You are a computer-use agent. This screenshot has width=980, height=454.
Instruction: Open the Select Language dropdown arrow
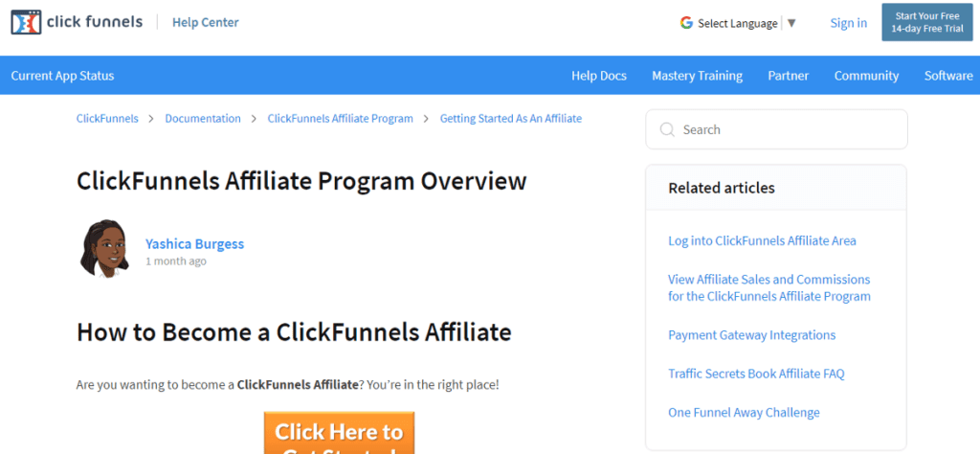tap(791, 23)
